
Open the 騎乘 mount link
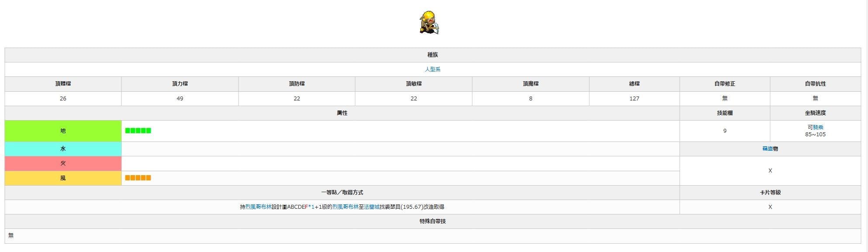coord(818,128)
